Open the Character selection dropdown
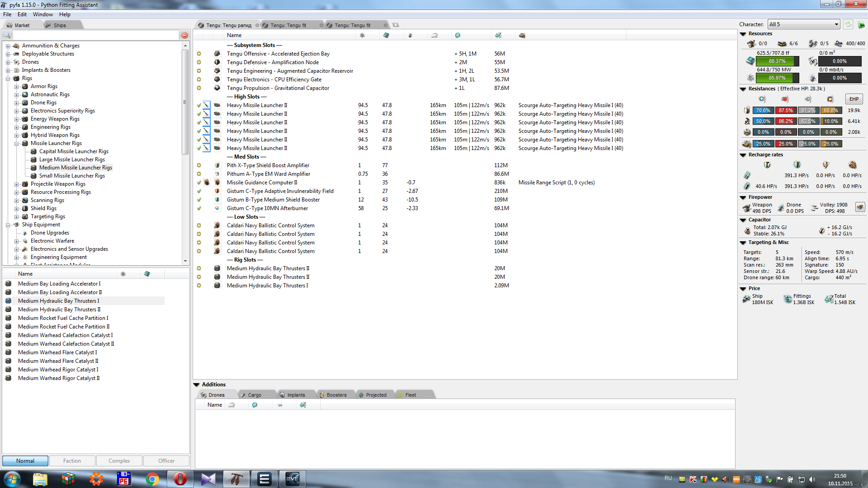Viewport: 868px width, 488px height. [804, 24]
